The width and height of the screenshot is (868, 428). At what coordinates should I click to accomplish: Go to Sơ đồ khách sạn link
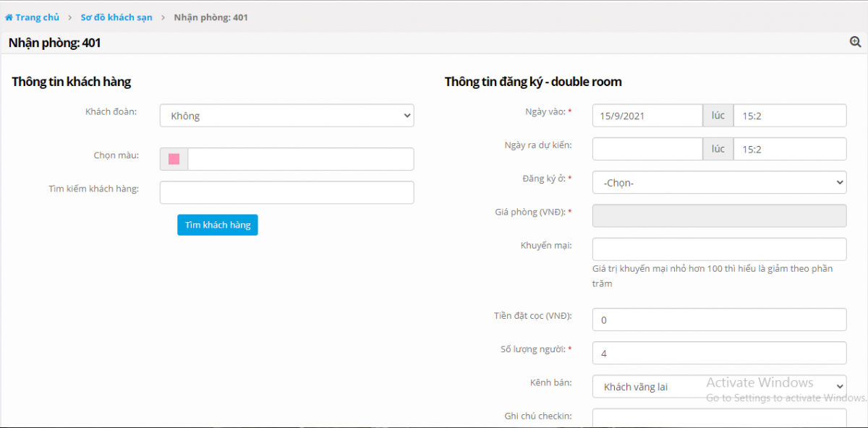tap(116, 17)
